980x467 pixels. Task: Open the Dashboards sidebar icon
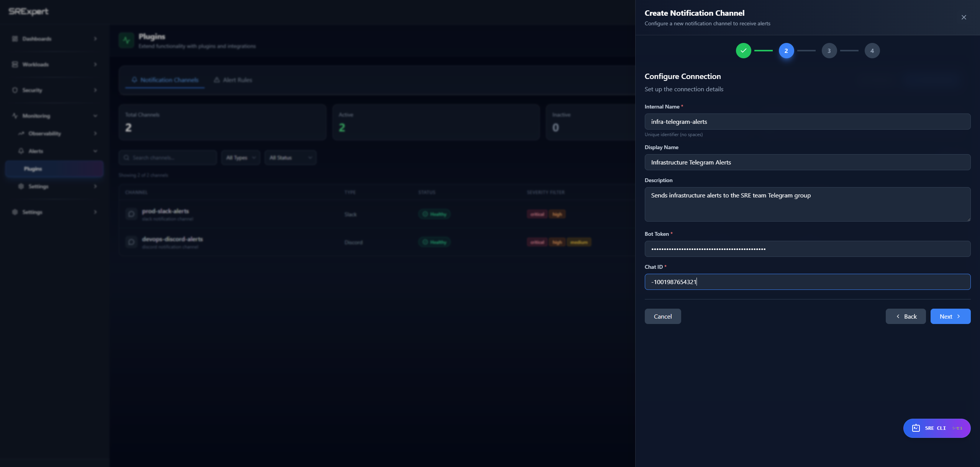[15, 39]
